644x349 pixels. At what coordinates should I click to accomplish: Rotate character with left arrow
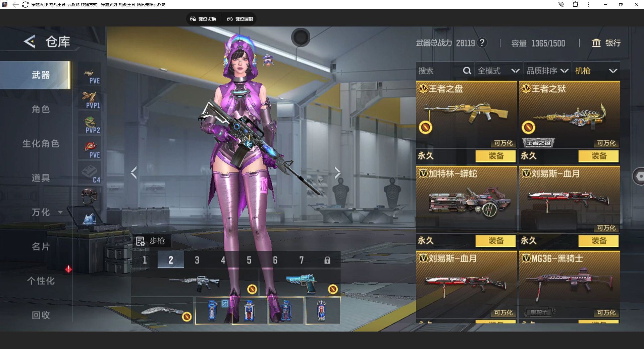pyautogui.click(x=134, y=173)
